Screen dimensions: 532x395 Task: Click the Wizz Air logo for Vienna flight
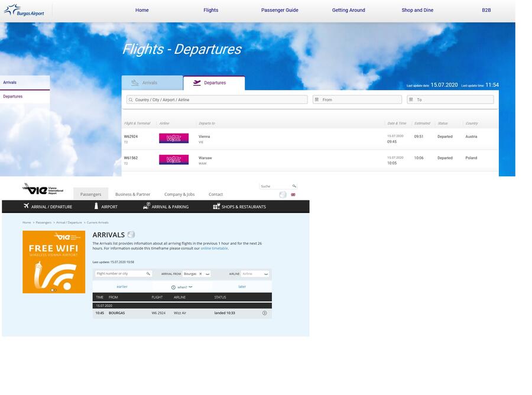[174, 138]
